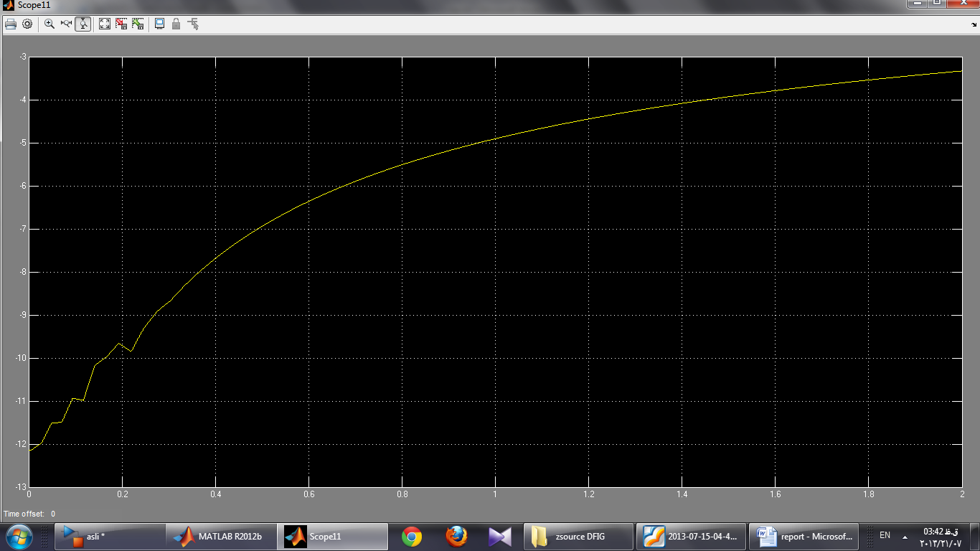Open Google Chrome from the taskbar

point(411,536)
